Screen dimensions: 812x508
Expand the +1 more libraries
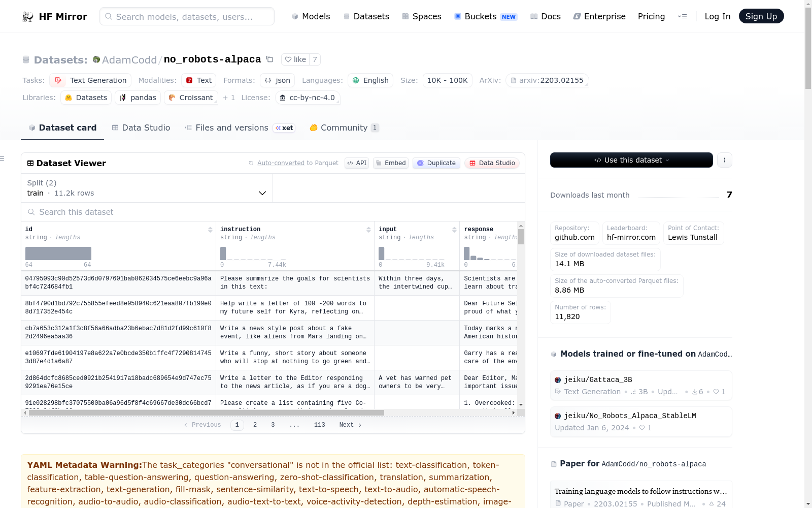pyautogui.click(x=229, y=98)
